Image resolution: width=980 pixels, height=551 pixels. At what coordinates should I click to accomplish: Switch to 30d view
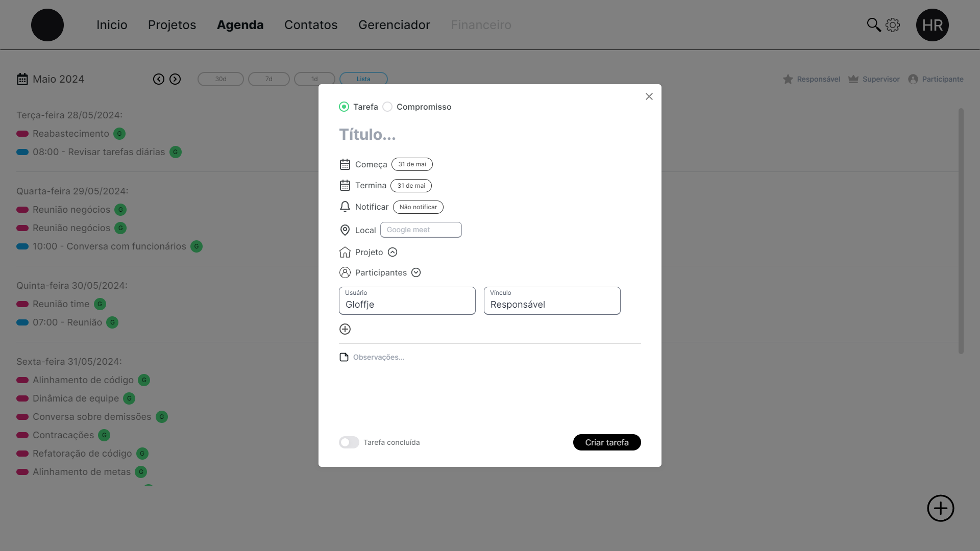pos(220,79)
